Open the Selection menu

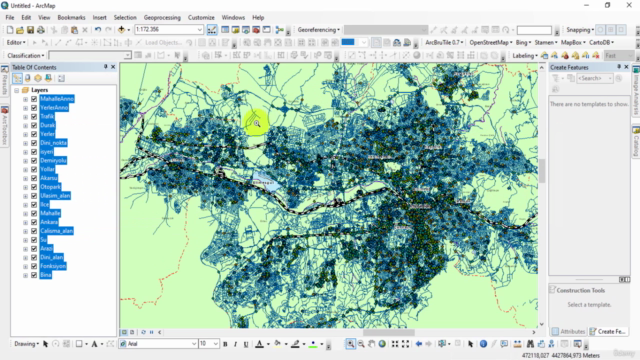pos(125,18)
